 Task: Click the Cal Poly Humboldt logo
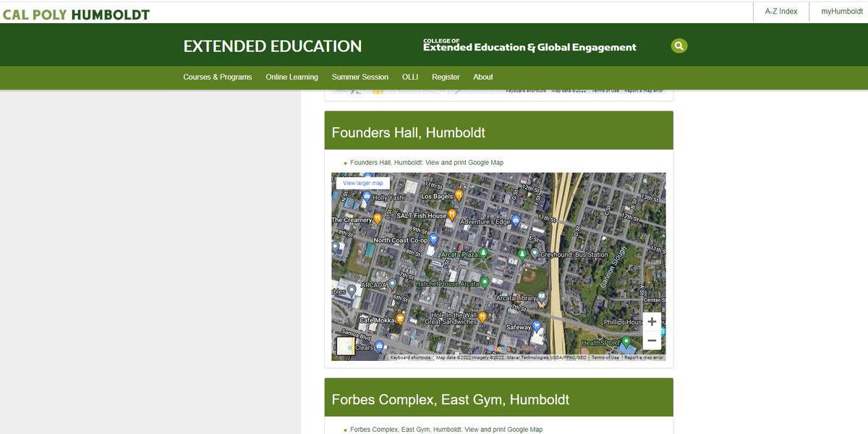tap(76, 14)
